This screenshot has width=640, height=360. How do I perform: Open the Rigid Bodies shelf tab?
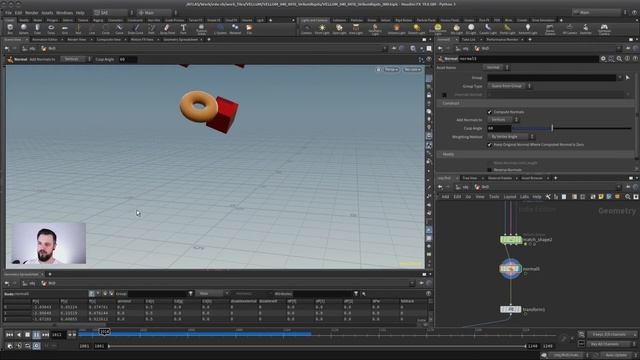click(x=403, y=20)
